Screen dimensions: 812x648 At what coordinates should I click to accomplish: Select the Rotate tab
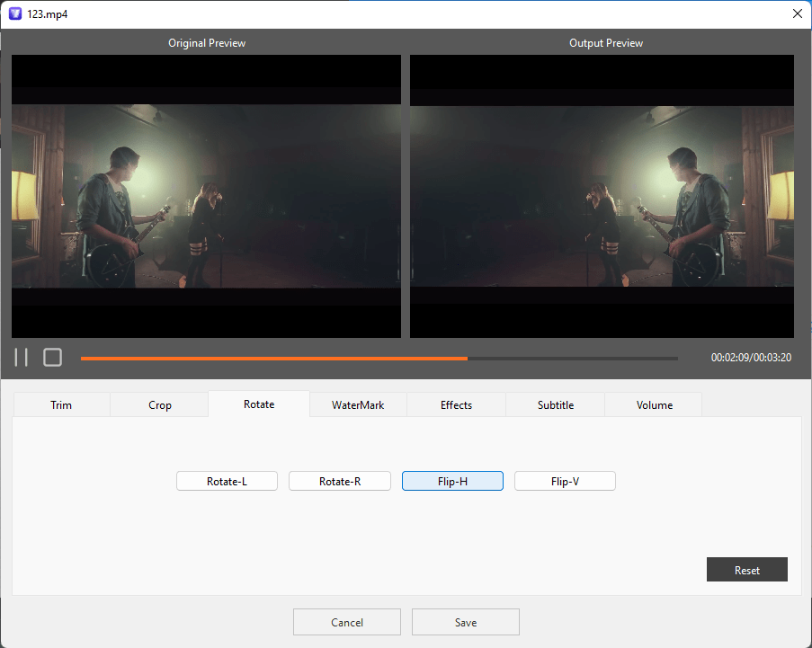259,404
